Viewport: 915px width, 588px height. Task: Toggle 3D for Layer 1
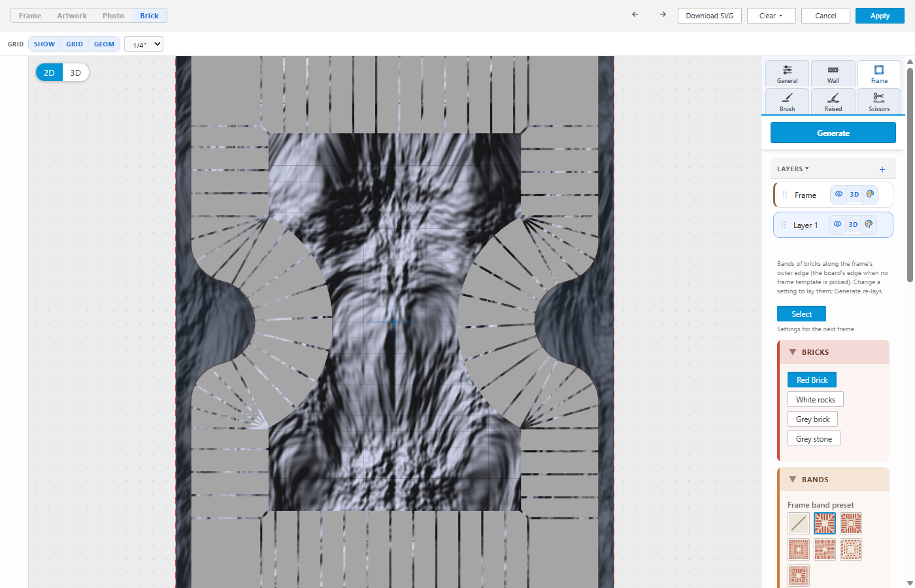853,224
